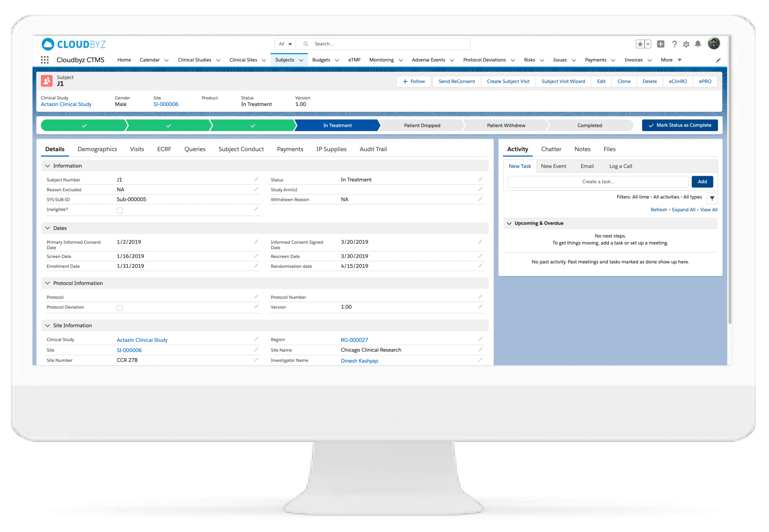Screen dimensions: 769x532
Task: Toggle the Ineligible? checkbox
Action: click(x=120, y=211)
